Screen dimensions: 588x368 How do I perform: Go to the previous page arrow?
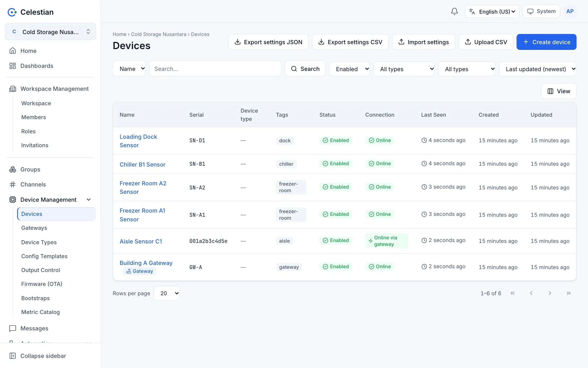click(x=531, y=293)
